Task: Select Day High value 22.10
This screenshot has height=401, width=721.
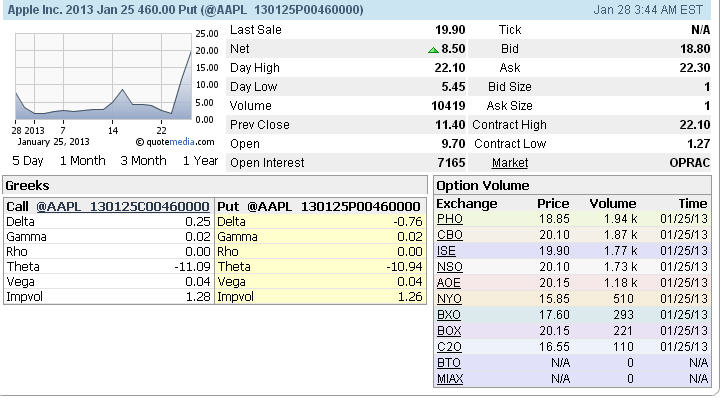Action: (x=450, y=68)
